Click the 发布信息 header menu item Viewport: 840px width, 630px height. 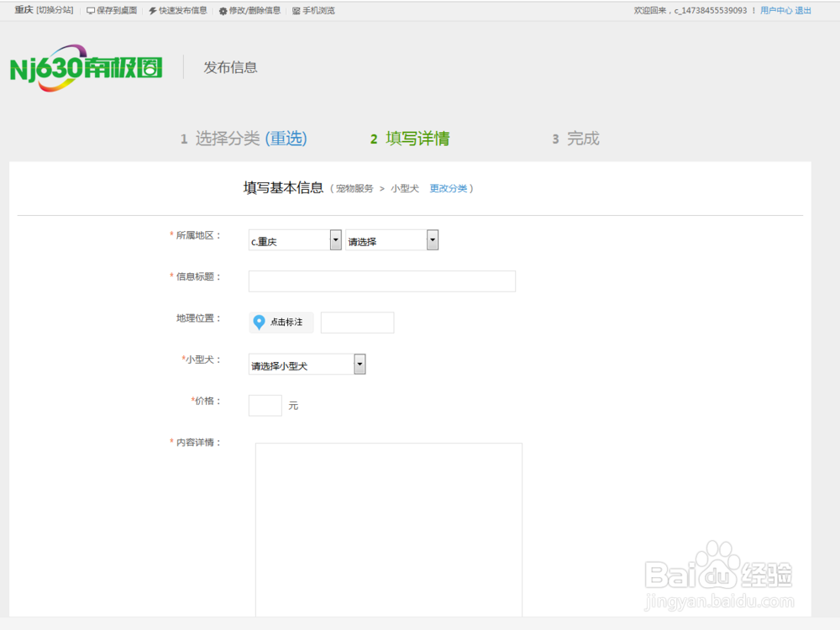tap(229, 66)
